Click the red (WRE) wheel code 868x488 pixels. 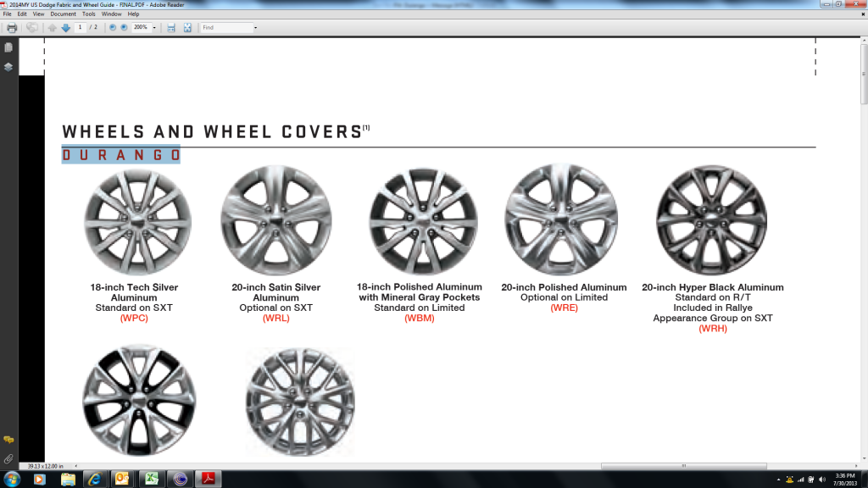pos(564,308)
